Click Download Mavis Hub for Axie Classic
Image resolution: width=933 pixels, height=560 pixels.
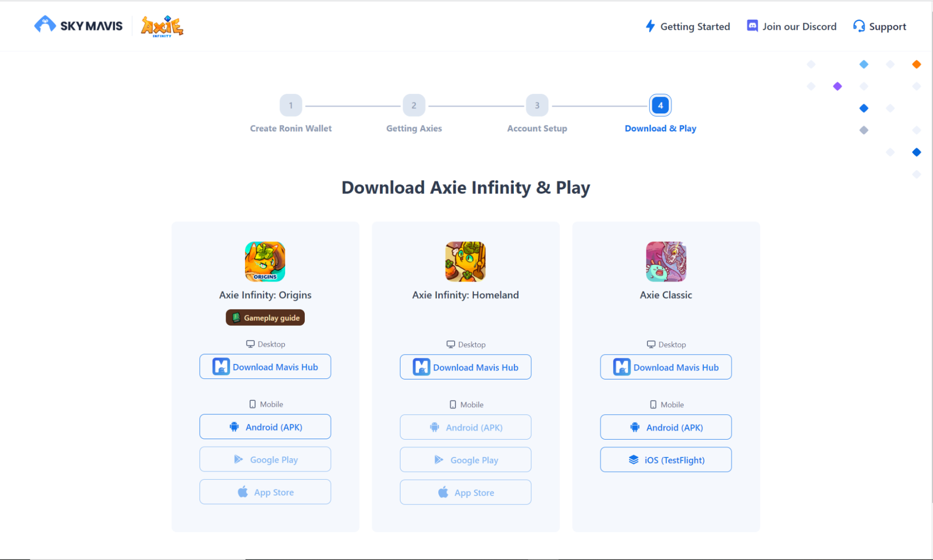[x=666, y=367]
